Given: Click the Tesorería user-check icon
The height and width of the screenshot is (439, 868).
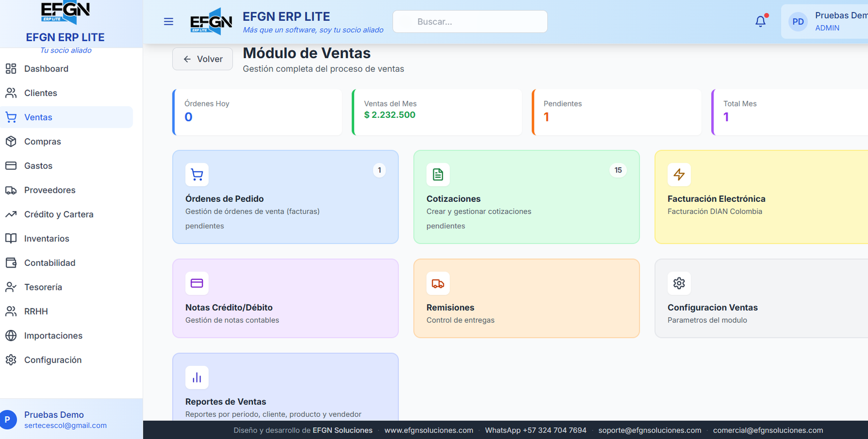Looking at the screenshot, I should 11,287.
